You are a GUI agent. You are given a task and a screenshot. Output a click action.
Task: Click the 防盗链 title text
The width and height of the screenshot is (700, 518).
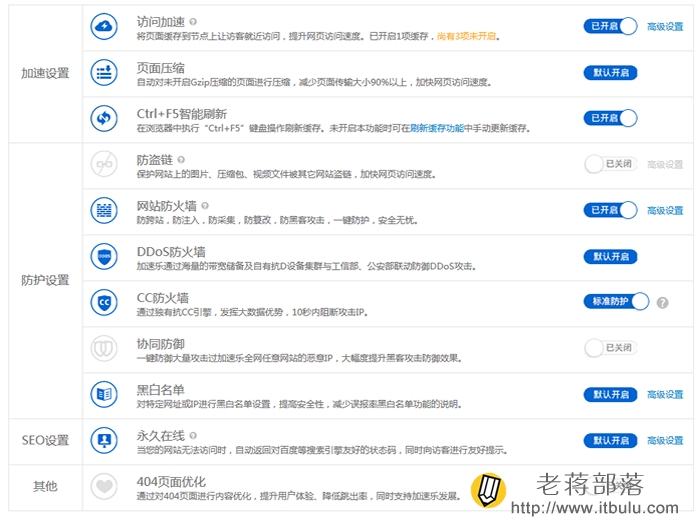[x=154, y=159]
